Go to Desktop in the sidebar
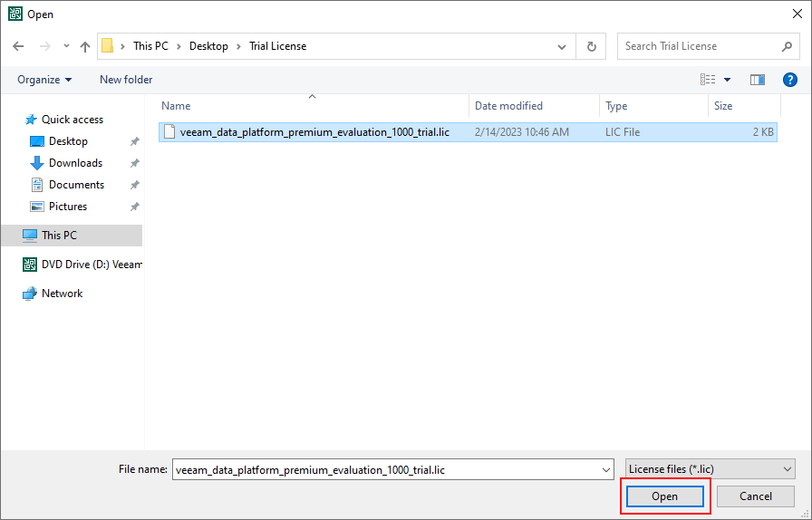Image resolution: width=812 pixels, height=520 pixels. coord(68,141)
